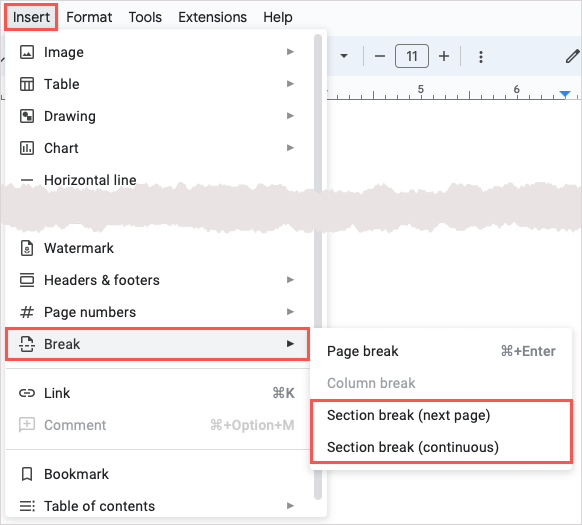Click the Bookmark icon
This screenshot has width=582, height=525.
[x=27, y=474]
